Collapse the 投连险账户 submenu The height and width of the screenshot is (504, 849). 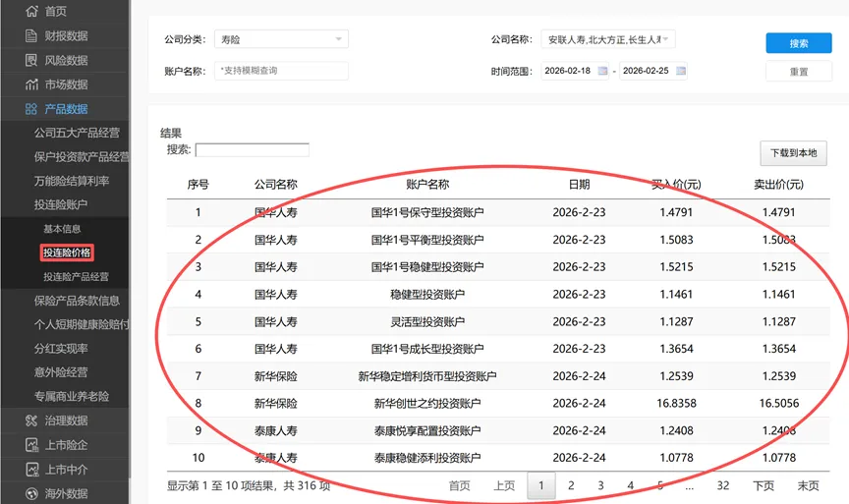click(61, 204)
